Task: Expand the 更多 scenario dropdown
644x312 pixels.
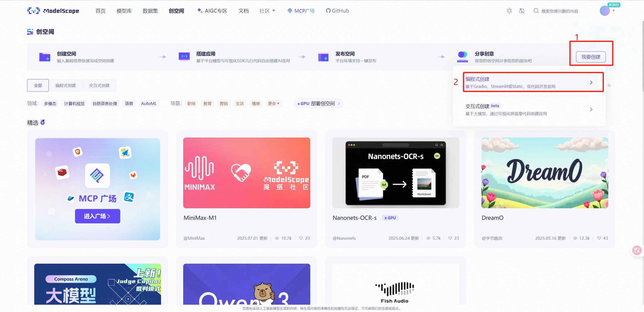Action: click(x=274, y=103)
